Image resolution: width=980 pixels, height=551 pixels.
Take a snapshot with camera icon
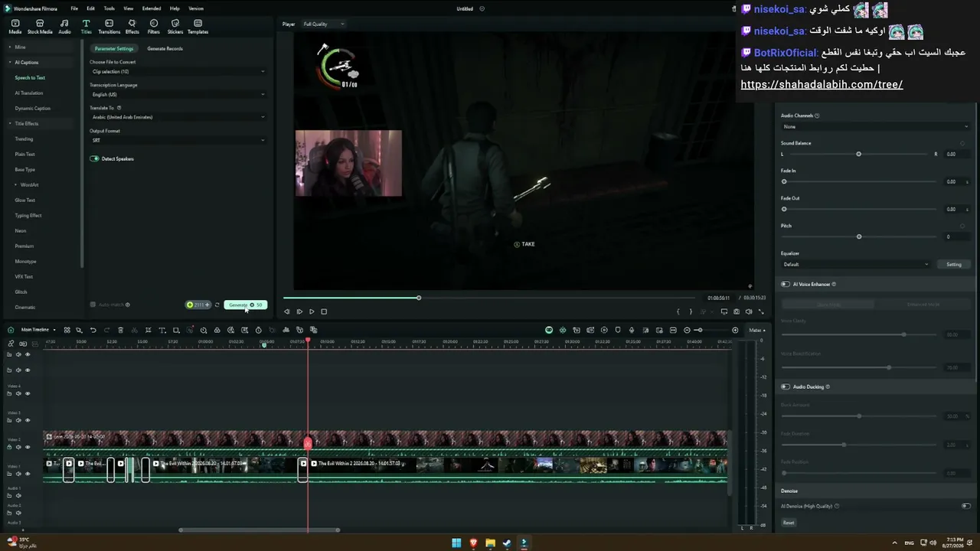click(x=737, y=311)
